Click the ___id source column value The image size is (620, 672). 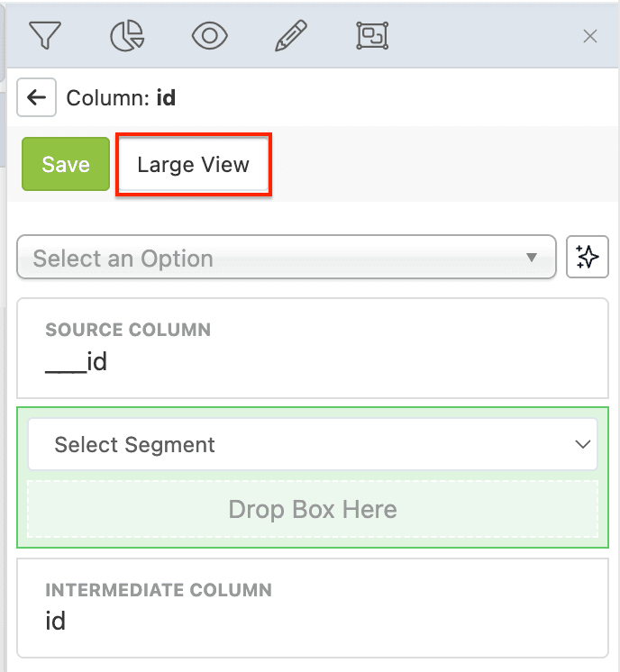(x=77, y=362)
